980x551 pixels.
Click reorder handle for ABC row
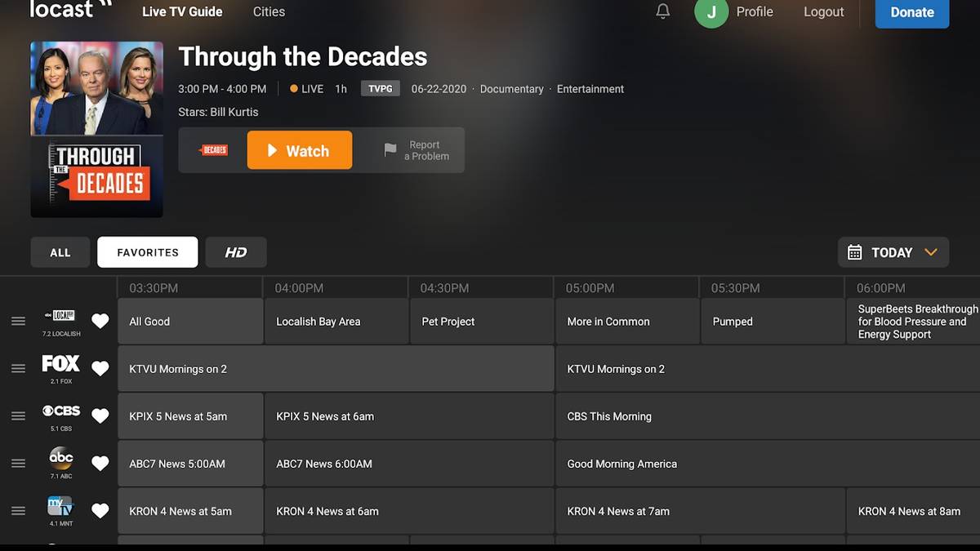18,464
